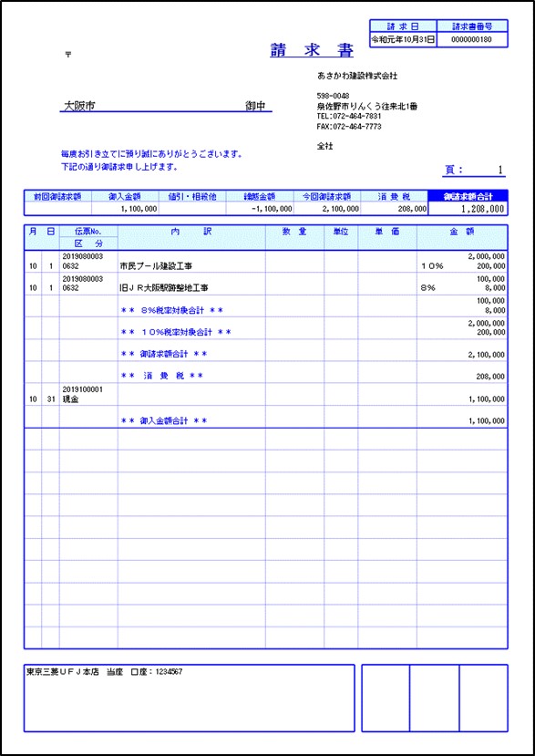Select the item 市民プール建設工事
Viewport: 535px width, 756px height.
(156, 265)
